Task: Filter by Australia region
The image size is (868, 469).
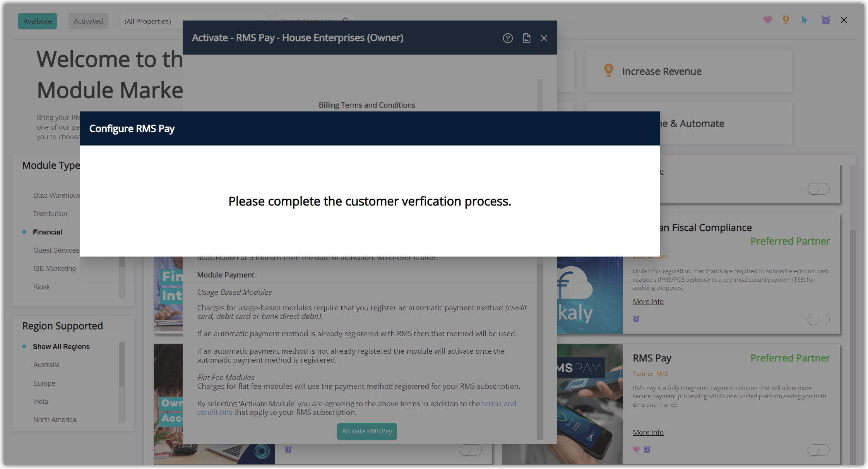Action: (46, 365)
